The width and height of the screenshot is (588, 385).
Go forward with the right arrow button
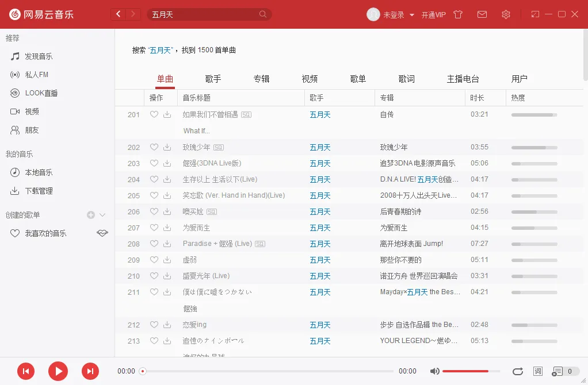(x=133, y=14)
